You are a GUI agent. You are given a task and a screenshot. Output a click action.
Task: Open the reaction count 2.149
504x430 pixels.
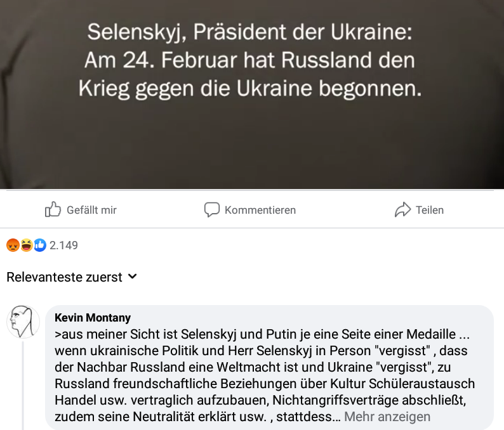[63, 245]
